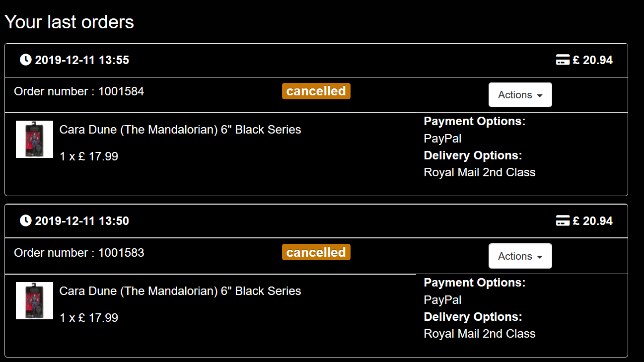The image size is (644, 362).
Task: Click the cancelled badge on order 1001584
Action: (x=316, y=91)
